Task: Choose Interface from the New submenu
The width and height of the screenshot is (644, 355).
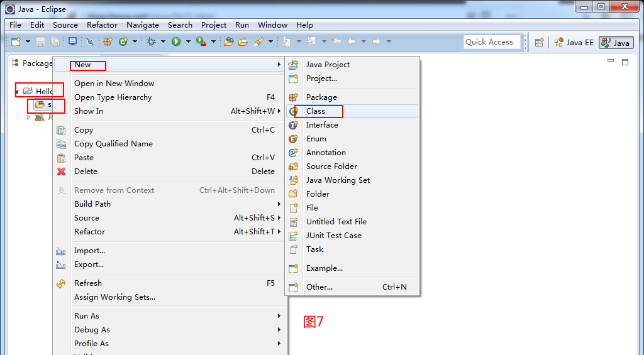Action: pyautogui.click(x=352, y=125)
